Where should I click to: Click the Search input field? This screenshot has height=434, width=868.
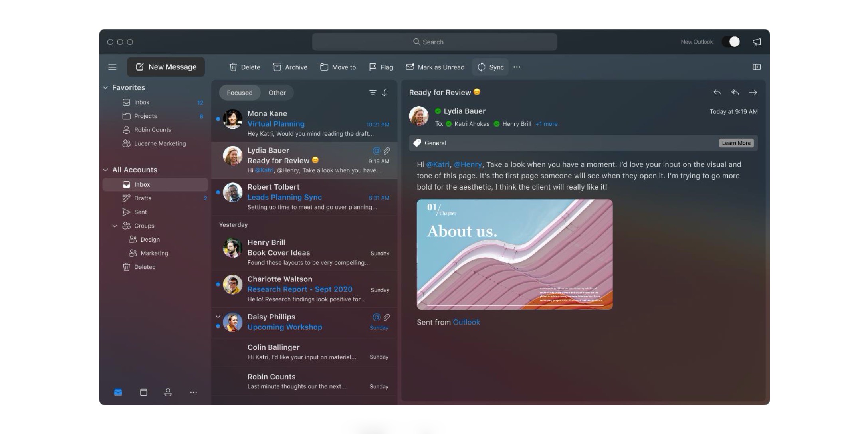[x=434, y=41]
